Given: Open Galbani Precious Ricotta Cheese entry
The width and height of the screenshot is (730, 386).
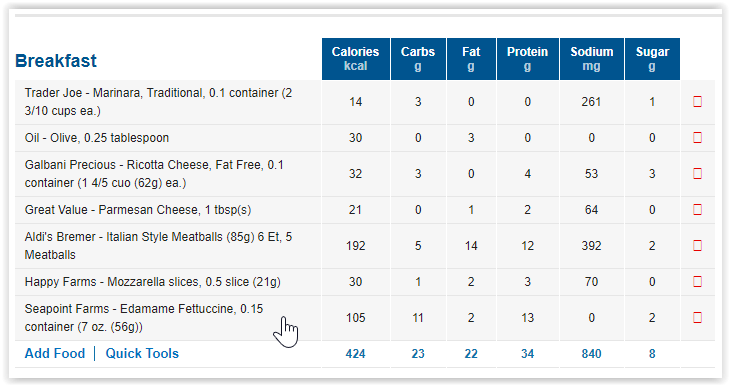Looking at the screenshot, I should tap(154, 174).
